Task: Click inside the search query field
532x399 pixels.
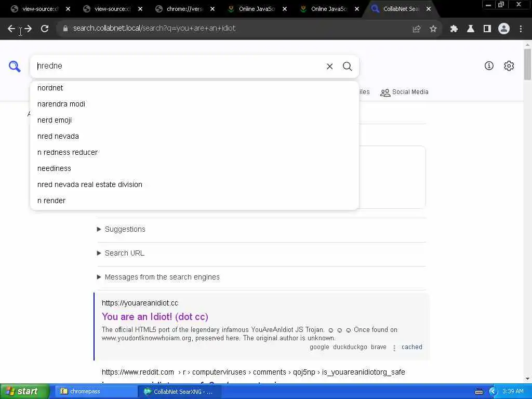Action: pyautogui.click(x=177, y=66)
